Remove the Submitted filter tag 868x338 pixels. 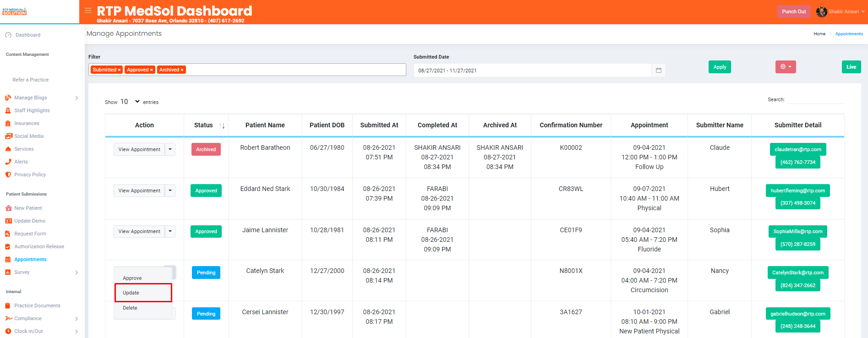(x=119, y=70)
